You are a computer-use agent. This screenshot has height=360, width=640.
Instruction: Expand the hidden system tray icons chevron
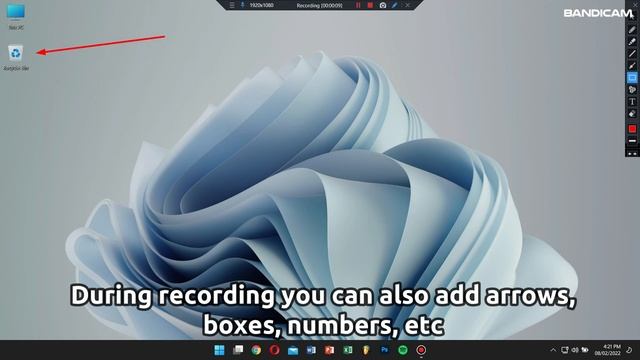[x=553, y=350]
